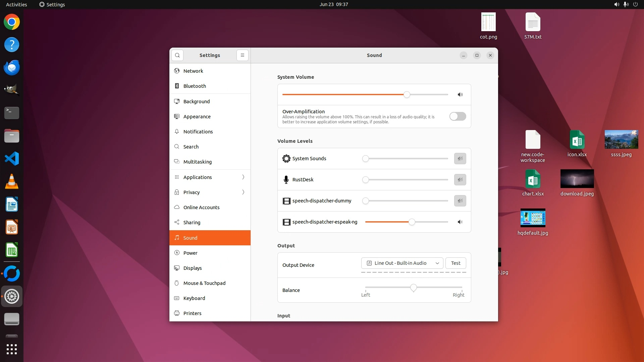Expand the Privacy settings category
Viewport: 644px width, 362px height.
pos(210,192)
